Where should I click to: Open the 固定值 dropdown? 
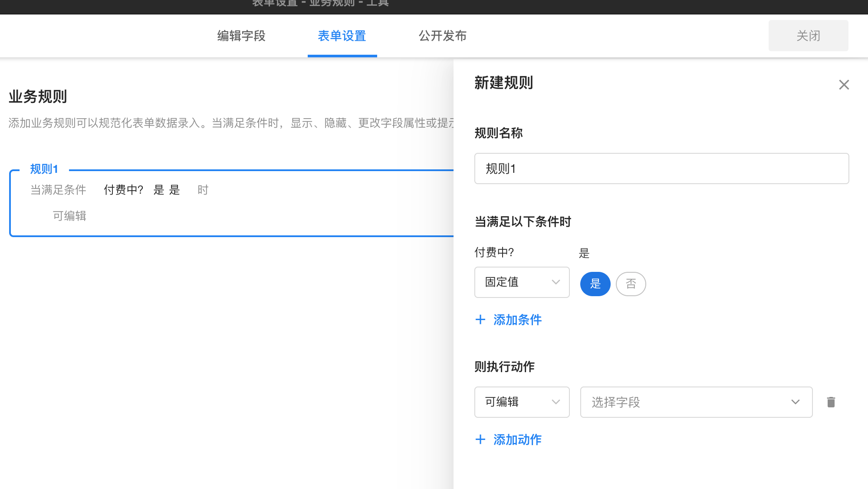click(521, 282)
